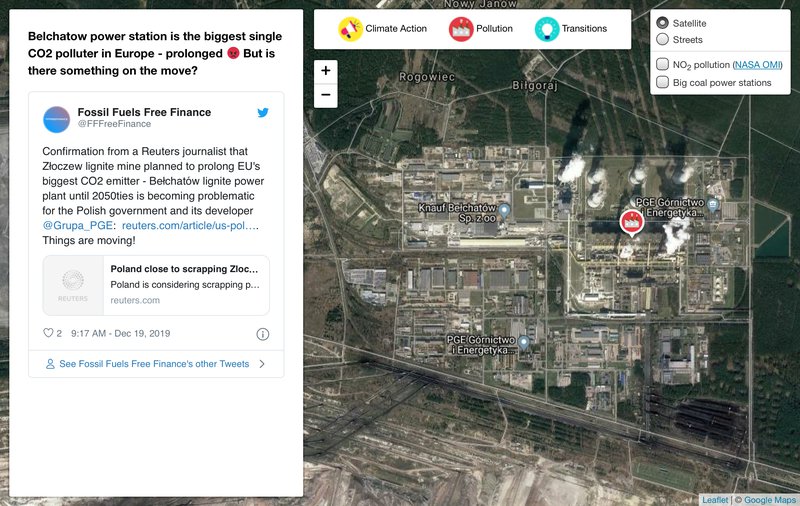Toggle Big coal power stations checkbox
Viewport: 800px width, 506px height.
tap(662, 82)
